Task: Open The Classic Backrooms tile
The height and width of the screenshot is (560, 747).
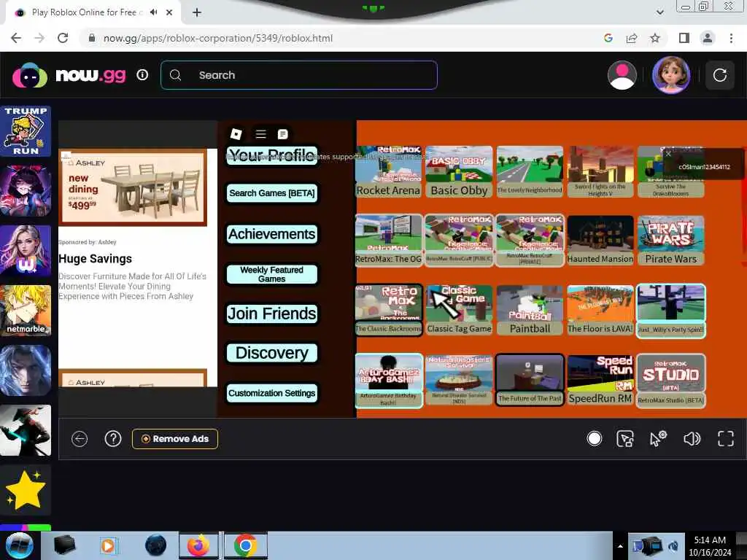Action: 388,310
